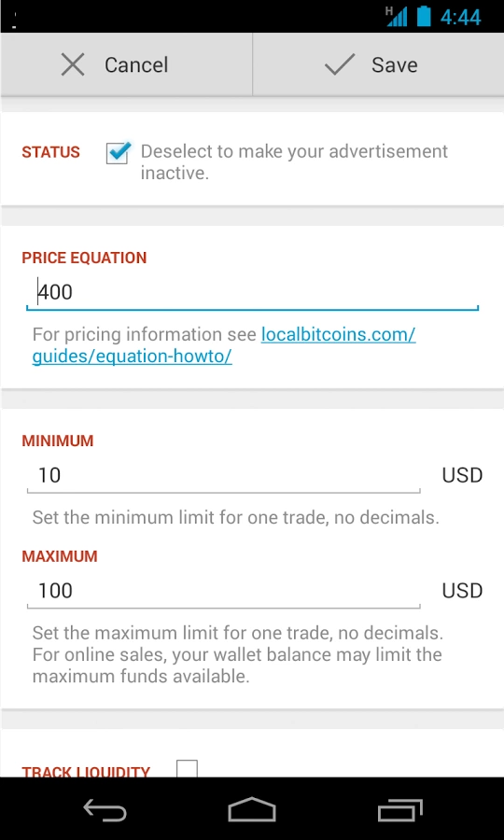Tap the 4:44 clock in status bar

coord(461,17)
